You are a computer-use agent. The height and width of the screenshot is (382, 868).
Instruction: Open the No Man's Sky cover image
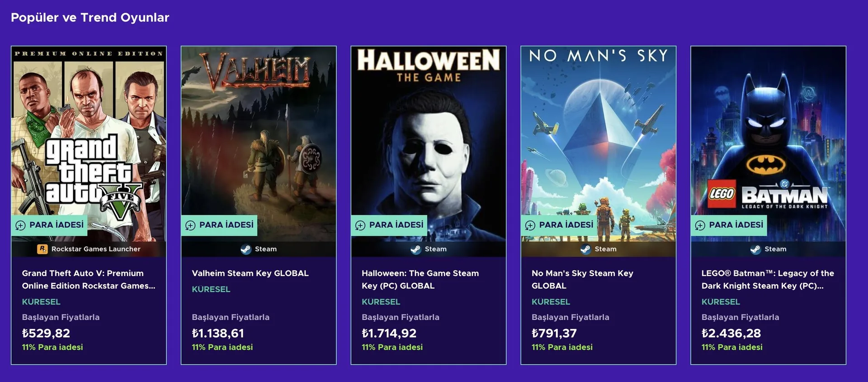599,144
